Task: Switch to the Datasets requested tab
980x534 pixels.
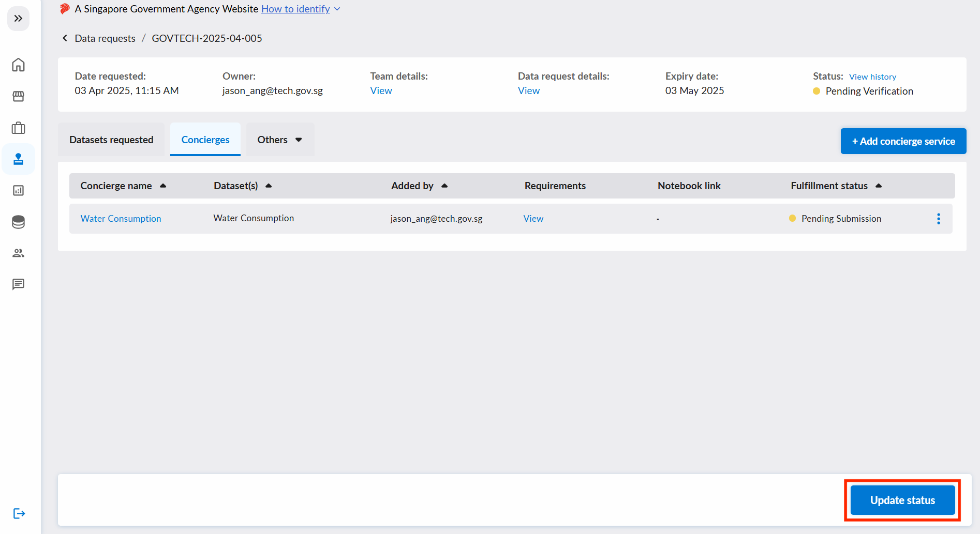Action: pos(111,140)
